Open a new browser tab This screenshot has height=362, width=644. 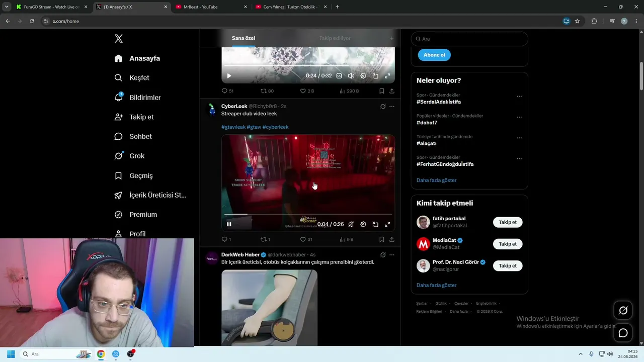[337, 7]
